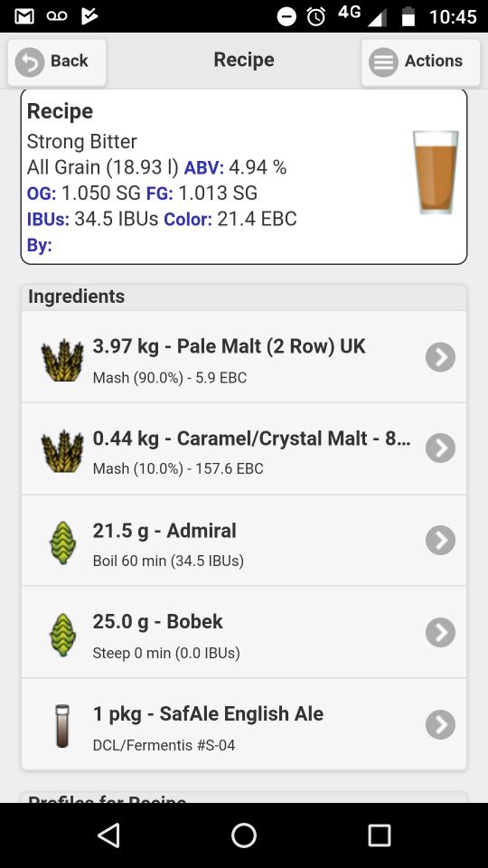Tap the Back button

pyautogui.click(x=56, y=61)
